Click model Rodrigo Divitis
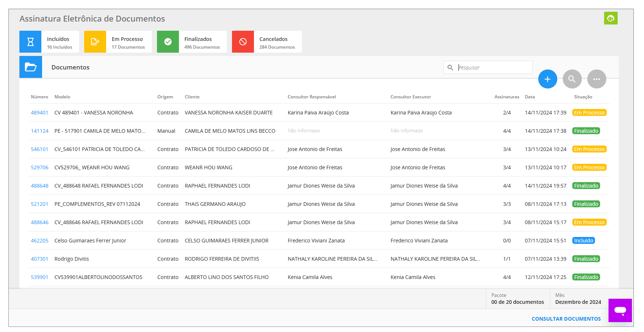 coord(72,259)
